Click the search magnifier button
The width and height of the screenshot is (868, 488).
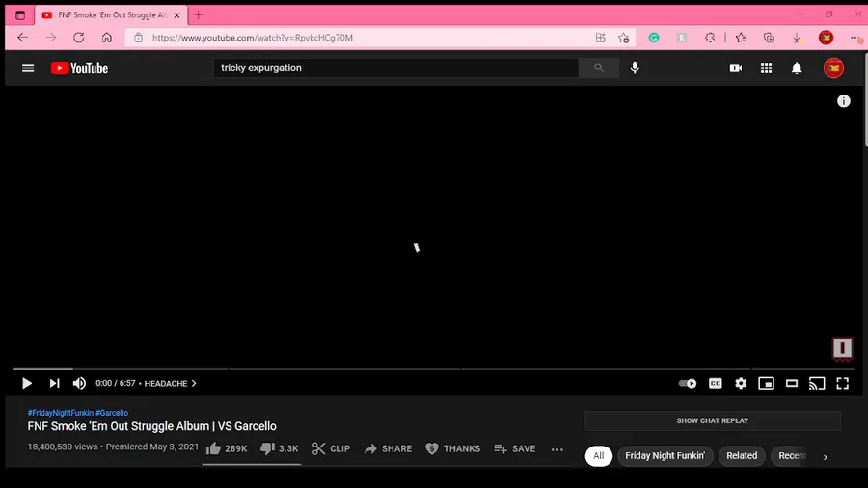click(x=598, y=68)
